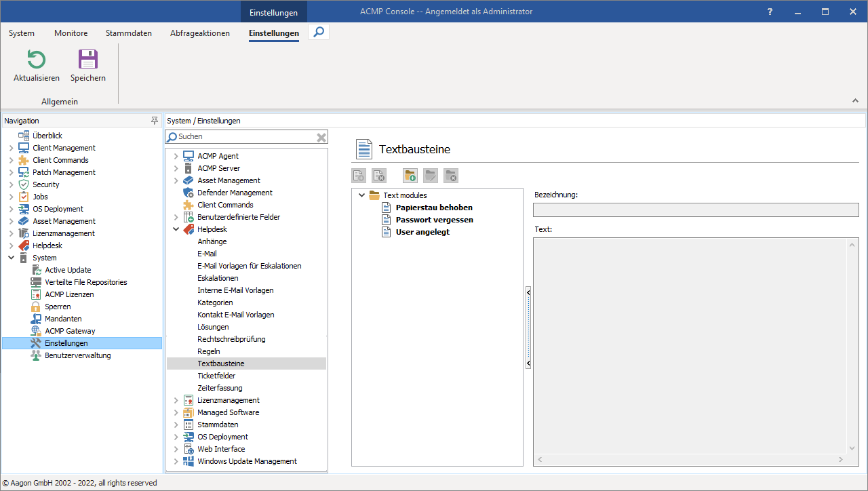Image resolution: width=868 pixels, height=491 pixels.
Task: Click the Client Commands puzzle icon in settings
Action: pos(189,205)
